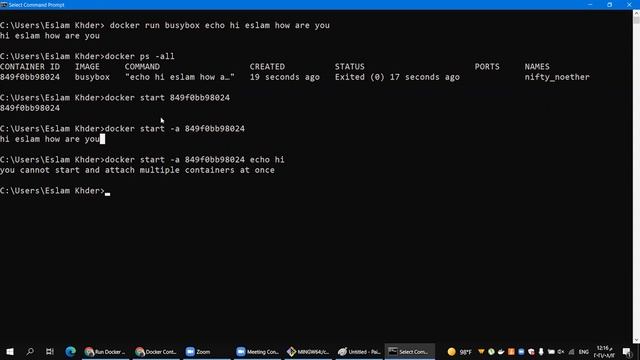The height and width of the screenshot is (360, 640).
Task: Click the CONTAINER ID column header
Action: pyautogui.click(x=30, y=67)
